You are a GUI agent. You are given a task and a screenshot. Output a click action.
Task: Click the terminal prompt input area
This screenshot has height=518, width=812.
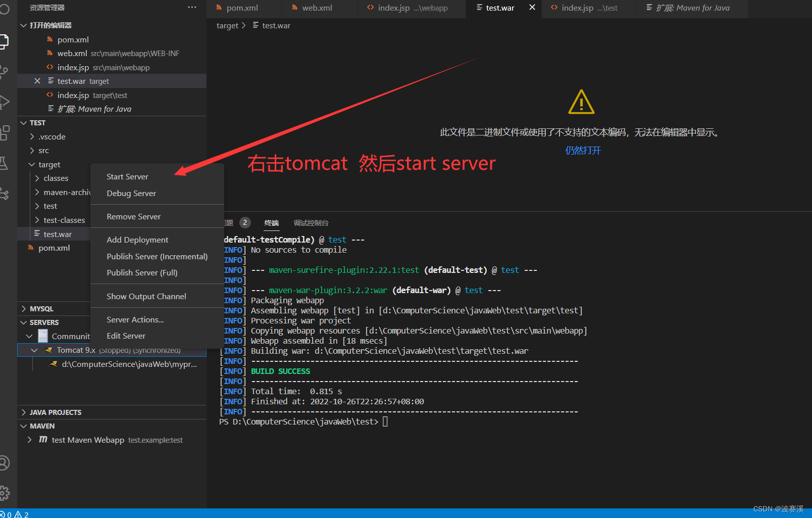click(x=385, y=421)
